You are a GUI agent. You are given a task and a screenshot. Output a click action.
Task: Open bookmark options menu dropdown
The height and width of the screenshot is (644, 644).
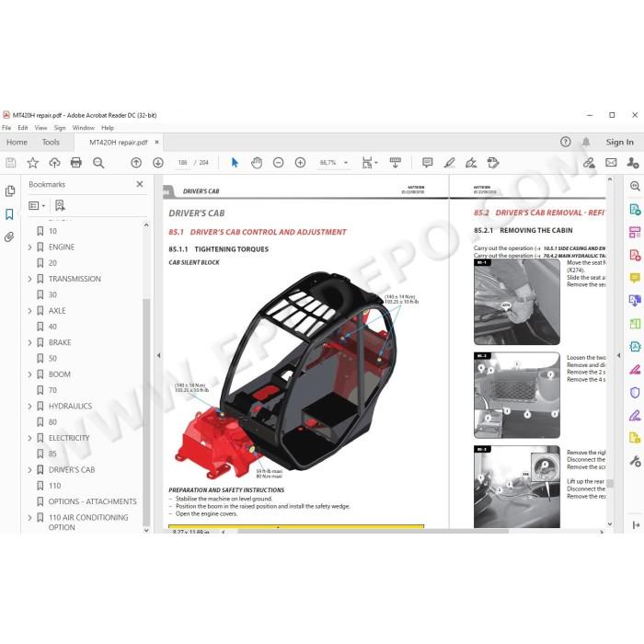pos(37,205)
